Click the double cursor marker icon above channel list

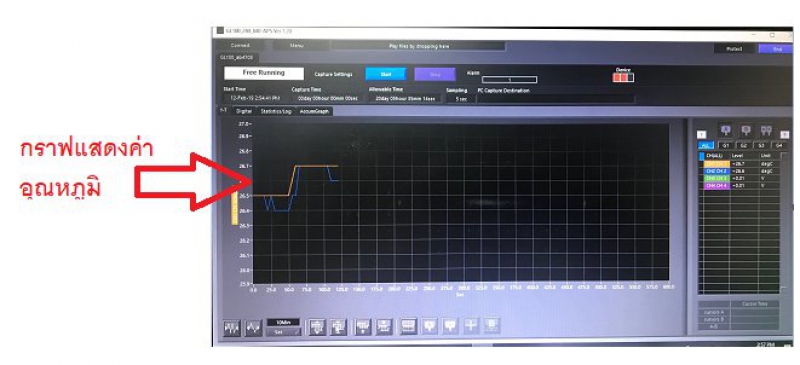pyautogui.click(x=766, y=130)
